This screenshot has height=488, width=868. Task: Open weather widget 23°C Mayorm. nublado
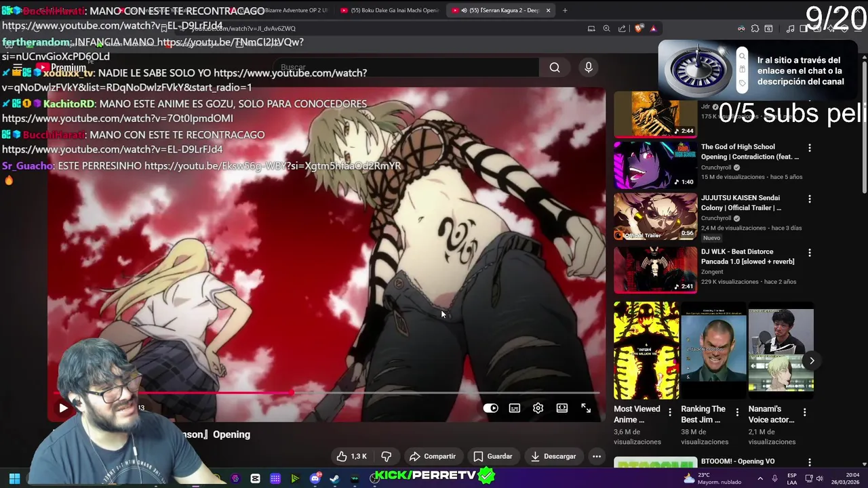[711, 479]
